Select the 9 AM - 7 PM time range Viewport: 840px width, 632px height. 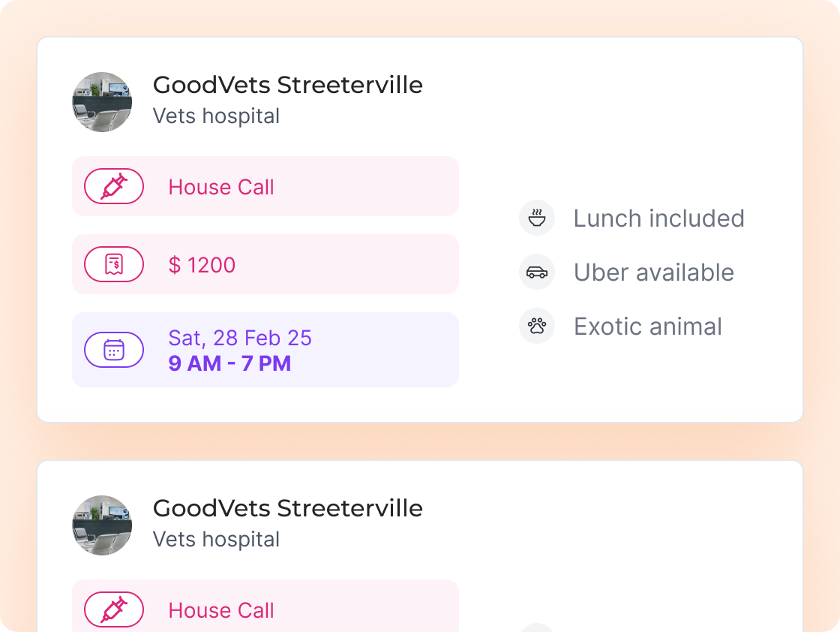tap(229, 364)
